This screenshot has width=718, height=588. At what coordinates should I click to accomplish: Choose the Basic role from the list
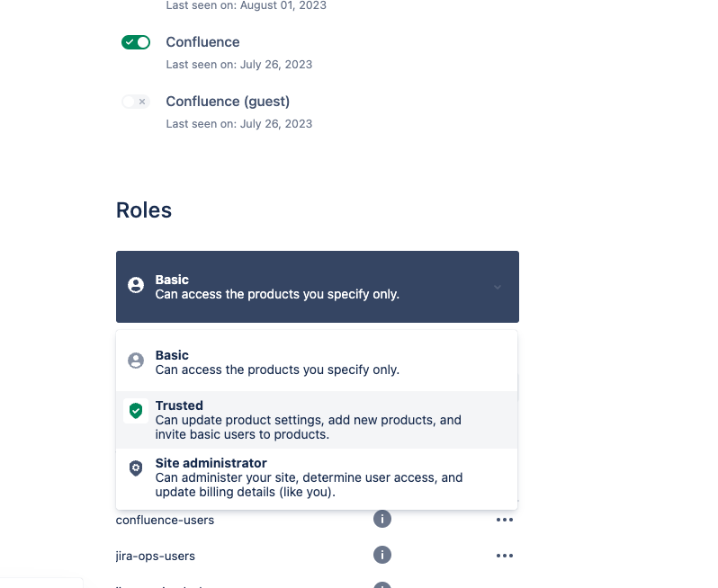point(317,362)
